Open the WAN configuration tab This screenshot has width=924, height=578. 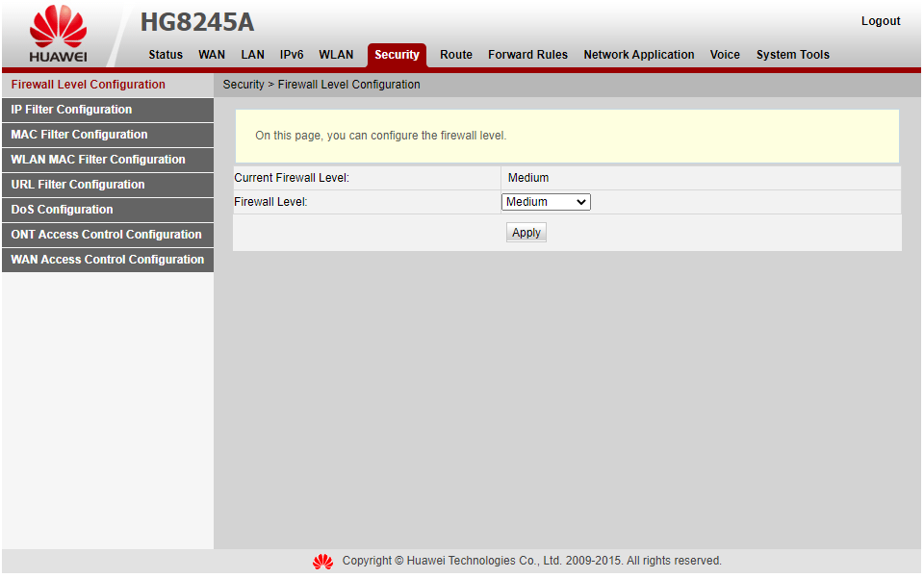212,55
